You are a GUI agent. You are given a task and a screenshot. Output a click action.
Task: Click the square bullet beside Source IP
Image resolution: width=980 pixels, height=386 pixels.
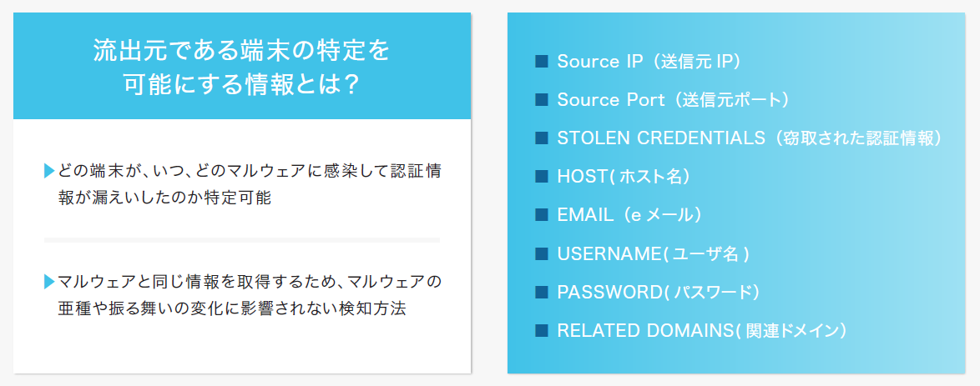point(542,61)
